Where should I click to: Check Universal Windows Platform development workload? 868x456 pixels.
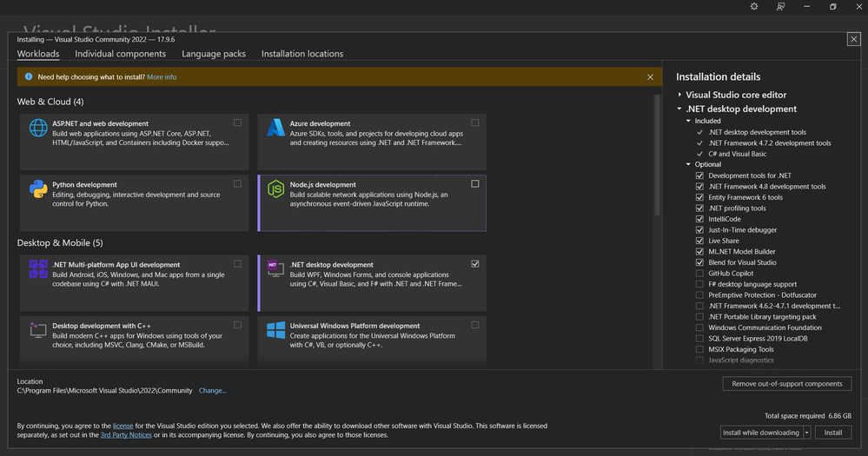click(475, 325)
